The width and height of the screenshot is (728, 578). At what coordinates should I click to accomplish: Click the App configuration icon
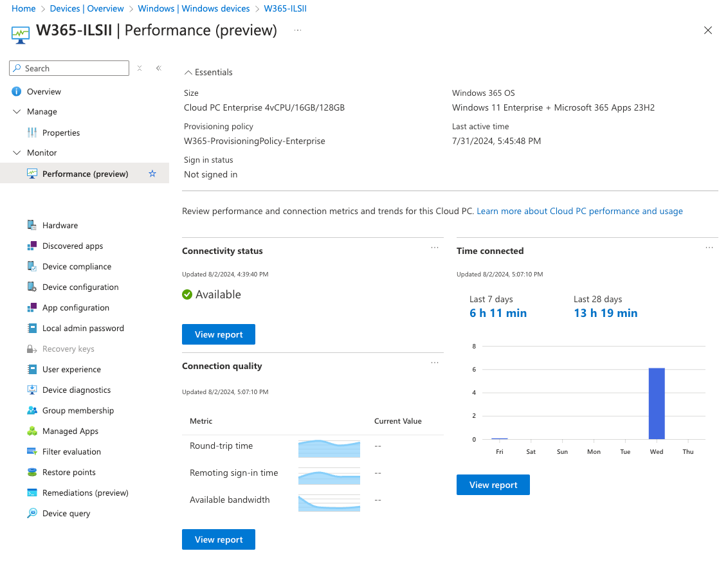click(x=32, y=308)
